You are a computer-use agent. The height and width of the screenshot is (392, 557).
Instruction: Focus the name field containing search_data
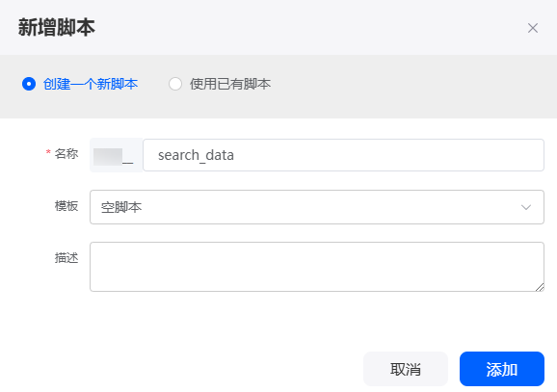tap(343, 155)
